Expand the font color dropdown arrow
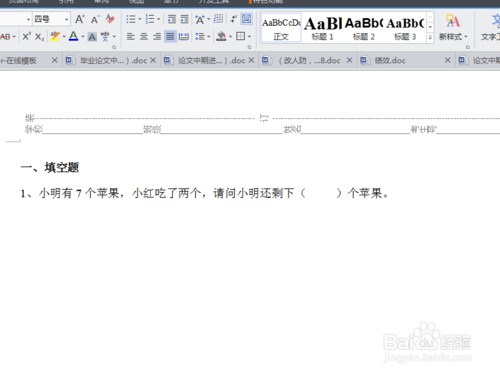Viewport: 500px width, 375px height. pos(83,37)
